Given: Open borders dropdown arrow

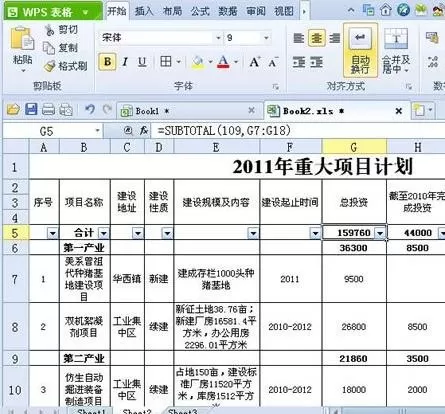Looking at the screenshot, I should 178,62.
